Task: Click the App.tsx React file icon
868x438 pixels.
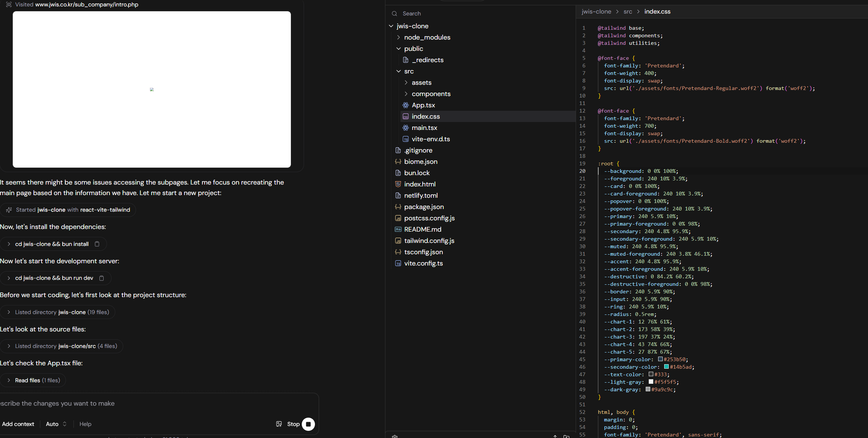Action: [x=406, y=105]
